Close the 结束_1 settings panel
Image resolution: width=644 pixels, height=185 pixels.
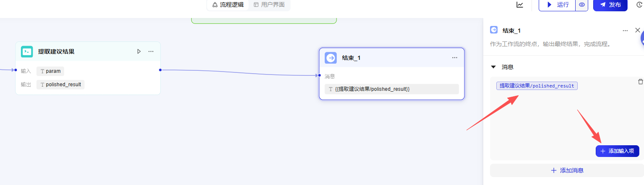click(x=638, y=30)
